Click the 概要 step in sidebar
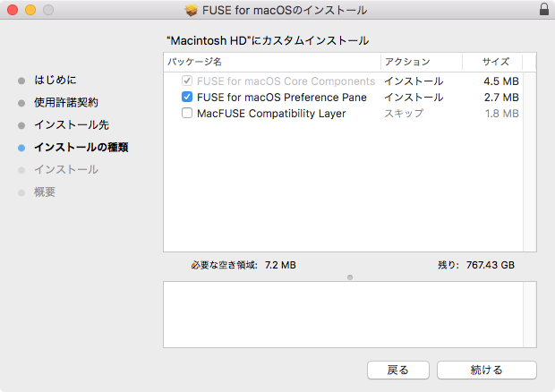The width and height of the screenshot is (555, 392). click(45, 192)
